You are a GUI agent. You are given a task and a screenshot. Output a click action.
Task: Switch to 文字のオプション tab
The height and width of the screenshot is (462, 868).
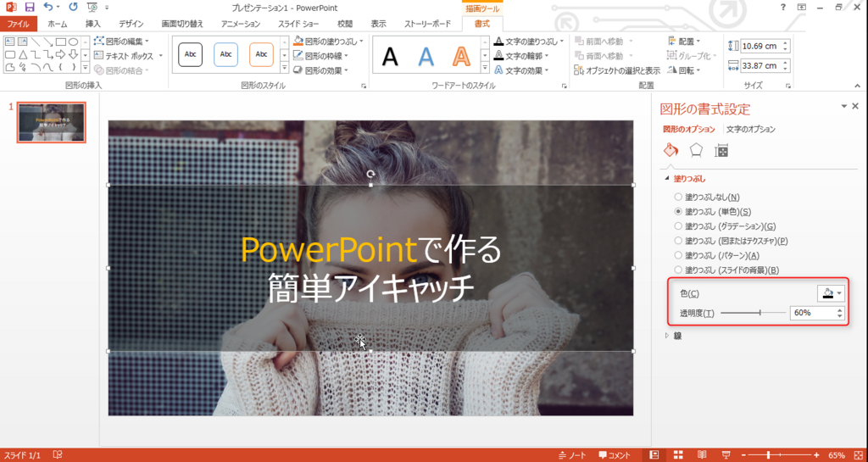click(751, 129)
